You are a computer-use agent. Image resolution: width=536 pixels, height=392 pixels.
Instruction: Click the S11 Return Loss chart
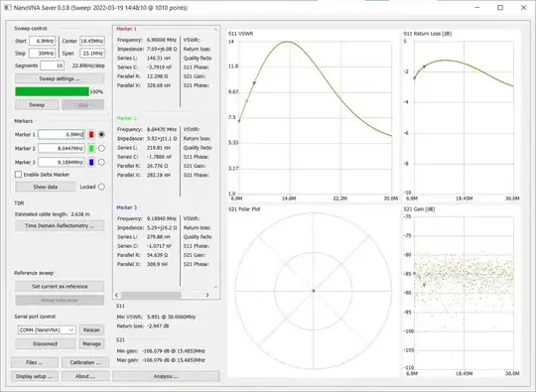click(462, 116)
